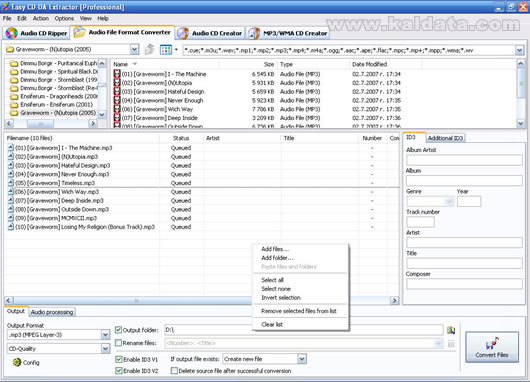Open the rename files pattern dropdown

pyautogui.click(x=438, y=343)
